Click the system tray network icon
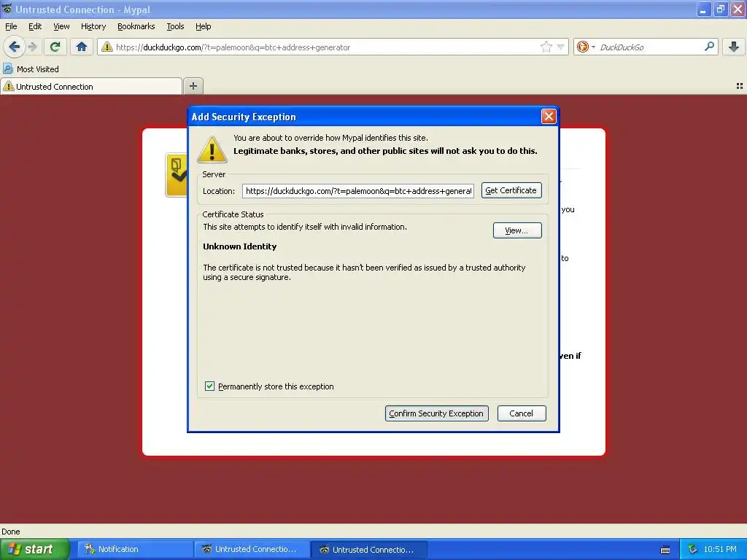This screenshot has height=560, width=747. pyautogui.click(x=693, y=550)
